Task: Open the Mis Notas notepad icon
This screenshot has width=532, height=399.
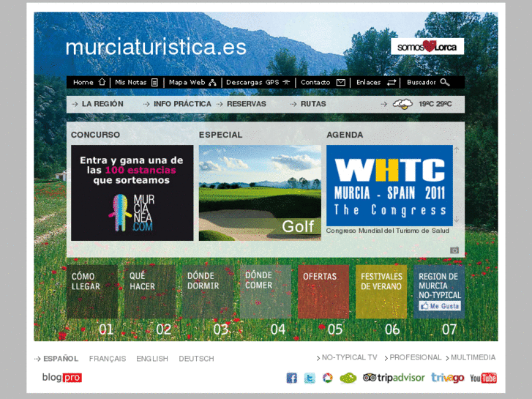Action: tap(154, 82)
